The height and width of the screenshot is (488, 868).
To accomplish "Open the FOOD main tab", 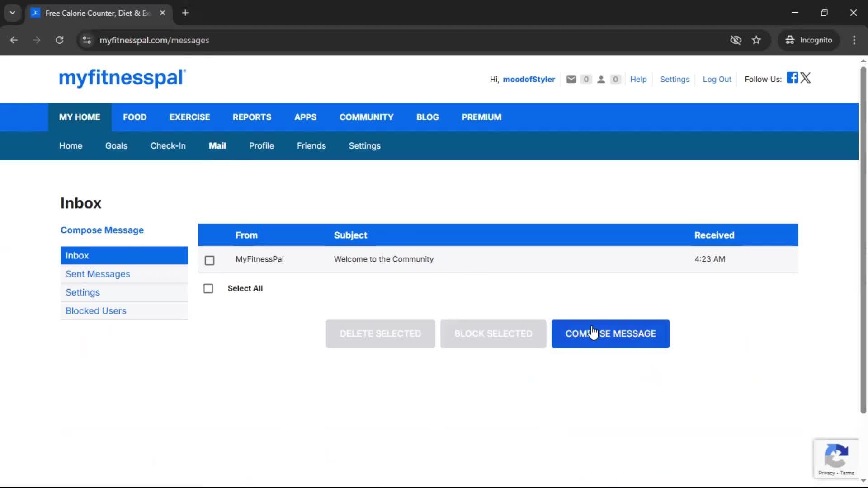I will pos(135,117).
